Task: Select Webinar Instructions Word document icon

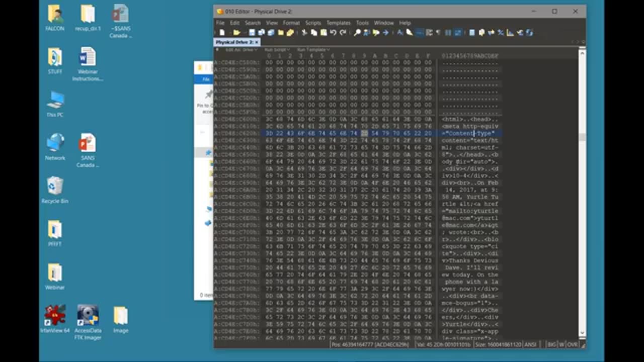Action: 88,64
